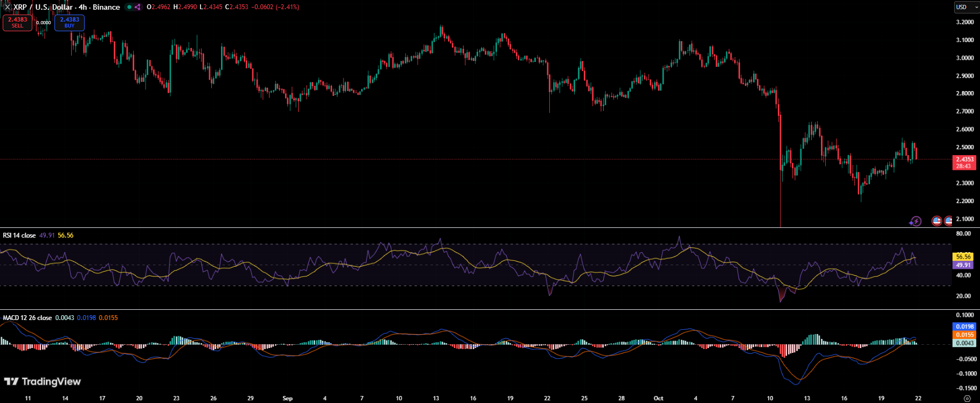Open the USD currency dropdown
The width and height of the screenshot is (980, 403).
coord(965,7)
